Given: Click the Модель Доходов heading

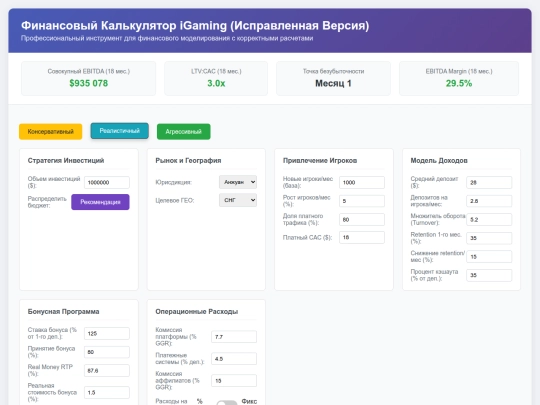Looking at the screenshot, I should [439, 160].
